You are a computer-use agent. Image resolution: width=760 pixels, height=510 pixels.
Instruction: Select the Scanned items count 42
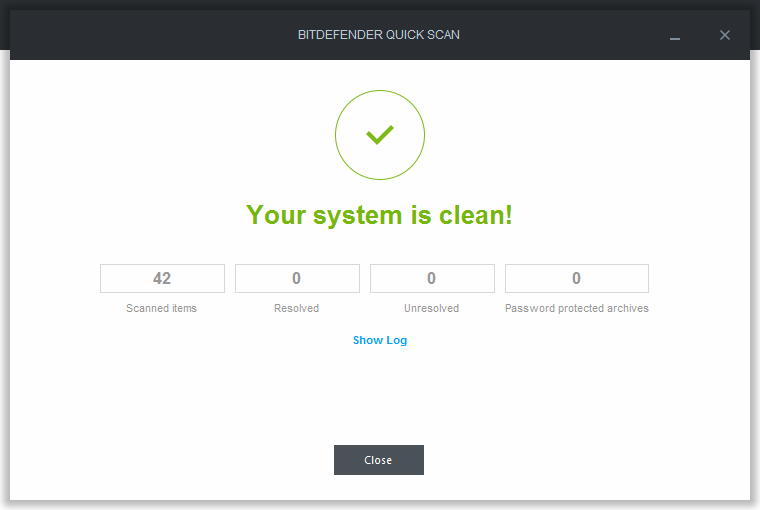[x=162, y=278]
